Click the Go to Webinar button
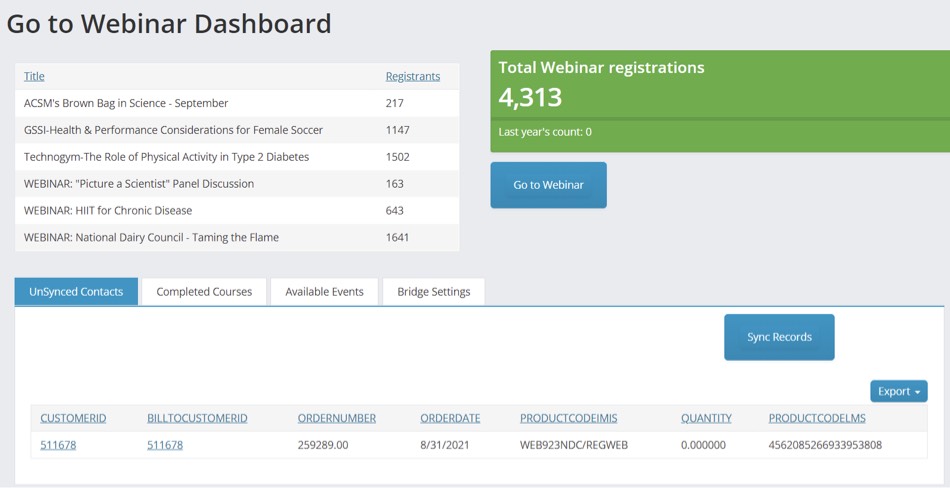The width and height of the screenshot is (950, 488). 548,185
